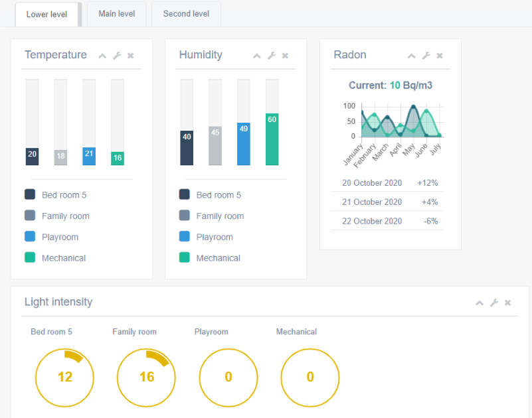Click the Temperature panel title
The height and width of the screenshot is (418, 532).
point(56,54)
